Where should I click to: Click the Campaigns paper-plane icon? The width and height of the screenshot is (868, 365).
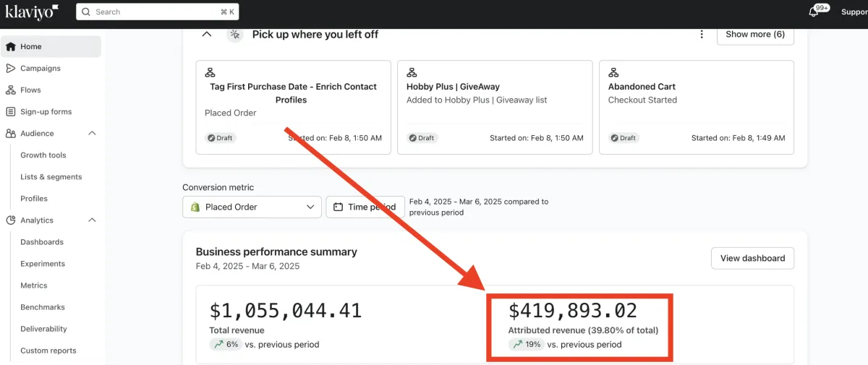11,69
